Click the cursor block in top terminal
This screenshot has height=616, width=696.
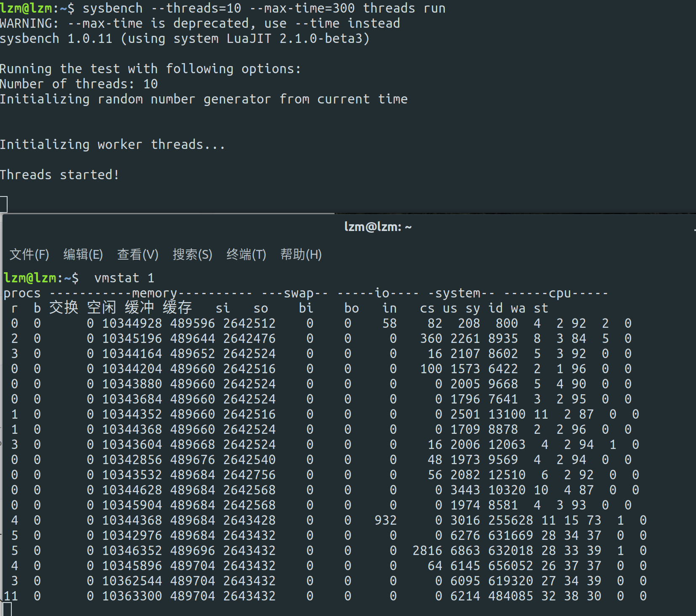tap(4, 204)
